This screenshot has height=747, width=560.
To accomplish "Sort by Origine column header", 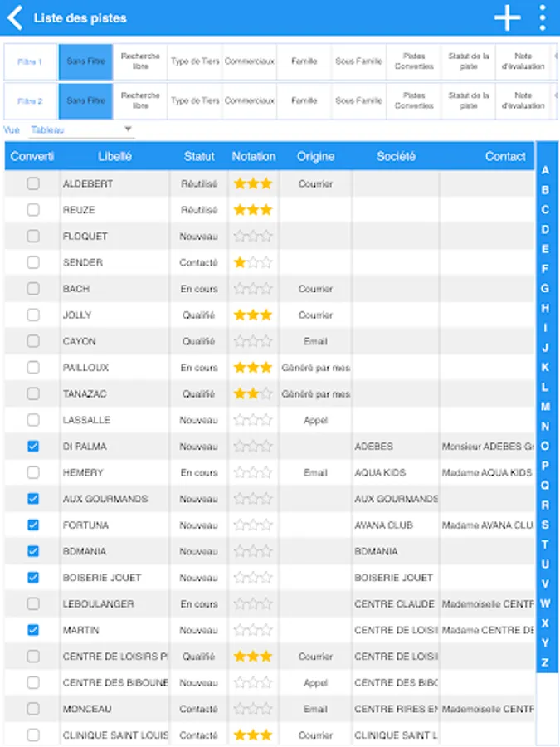I will tap(316, 156).
